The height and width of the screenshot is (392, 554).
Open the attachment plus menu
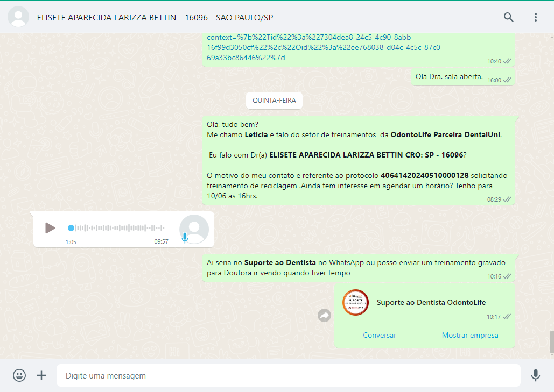41,375
